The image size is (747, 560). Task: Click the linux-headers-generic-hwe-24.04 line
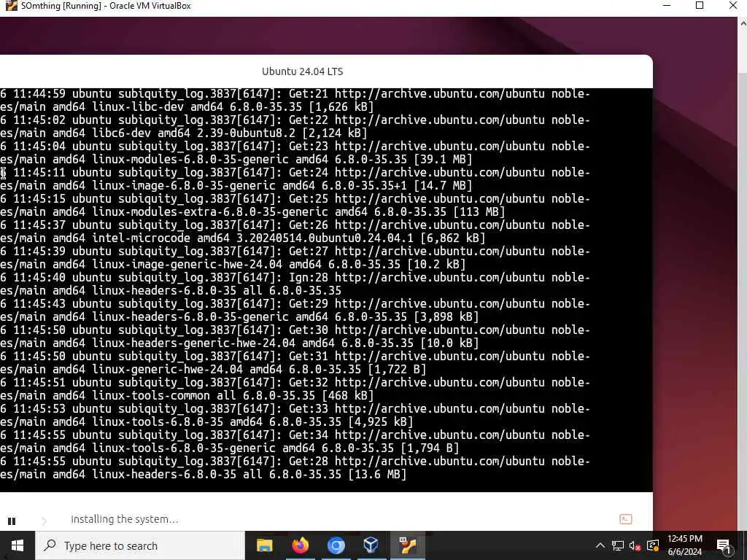point(239,343)
